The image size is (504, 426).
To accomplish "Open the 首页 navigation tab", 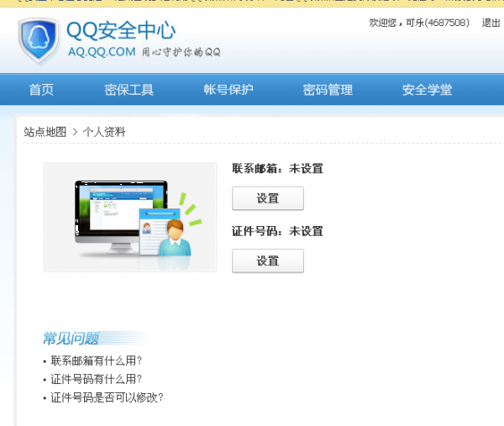I will [41, 90].
